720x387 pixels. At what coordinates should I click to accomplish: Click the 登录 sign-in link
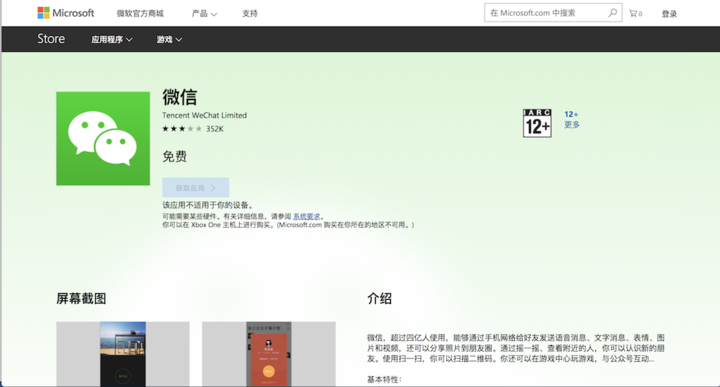tap(669, 14)
